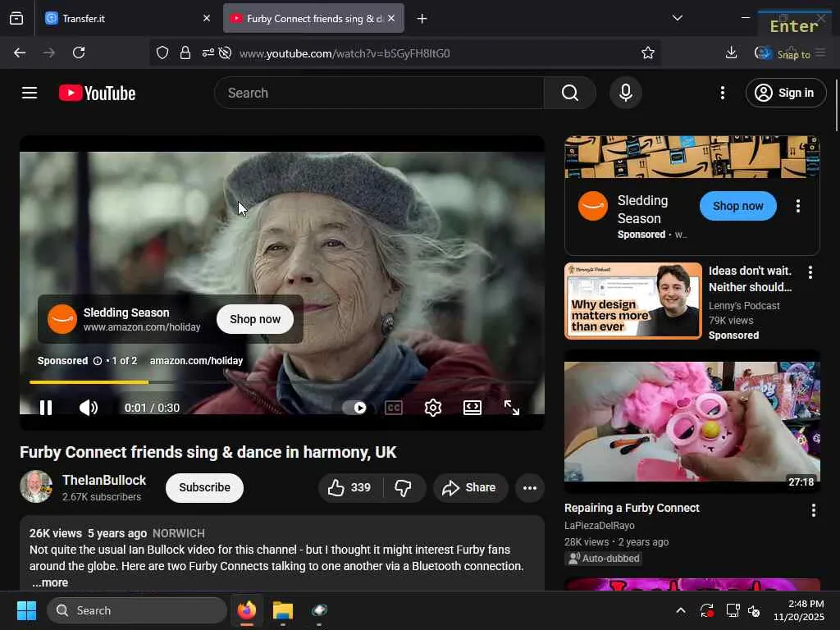The width and height of the screenshot is (840, 630).
Task: Open Lenny's Podcast sponsored thumbnail
Action: coord(632,300)
